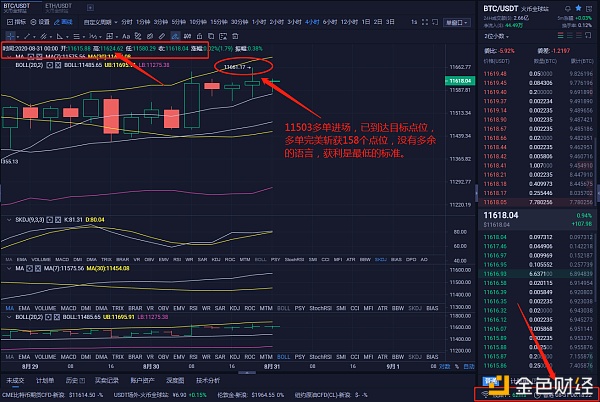The height and width of the screenshot is (402, 600).
Task: Open the 技术分析 technical analysis tab
Action: tap(208, 381)
